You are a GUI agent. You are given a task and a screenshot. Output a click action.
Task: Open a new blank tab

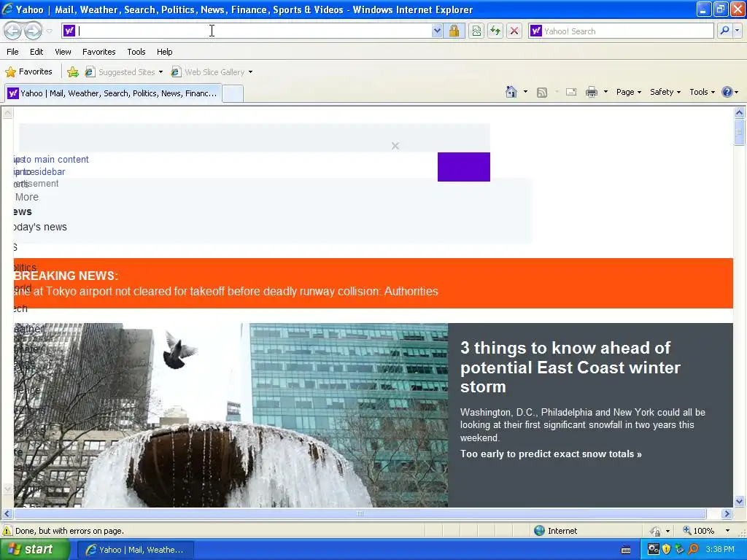click(233, 94)
